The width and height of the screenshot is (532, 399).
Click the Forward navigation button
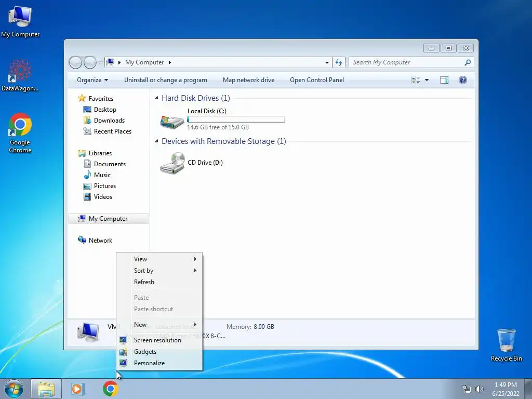90,62
